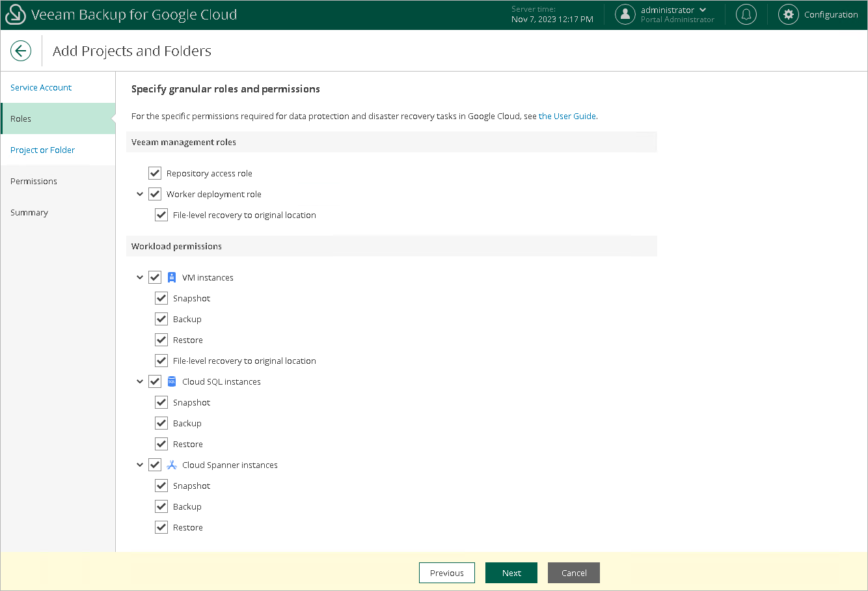Click the Configuration gear icon

[x=788, y=14]
